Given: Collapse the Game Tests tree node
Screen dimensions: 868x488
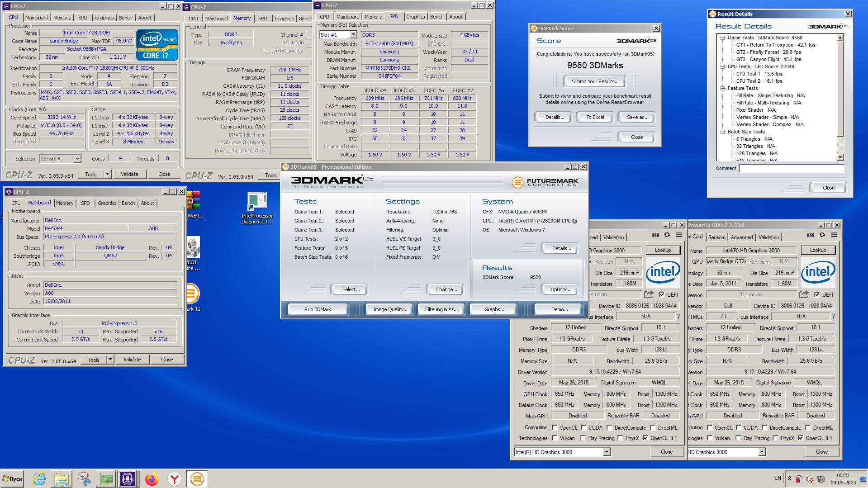Looking at the screenshot, I should coord(722,38).
